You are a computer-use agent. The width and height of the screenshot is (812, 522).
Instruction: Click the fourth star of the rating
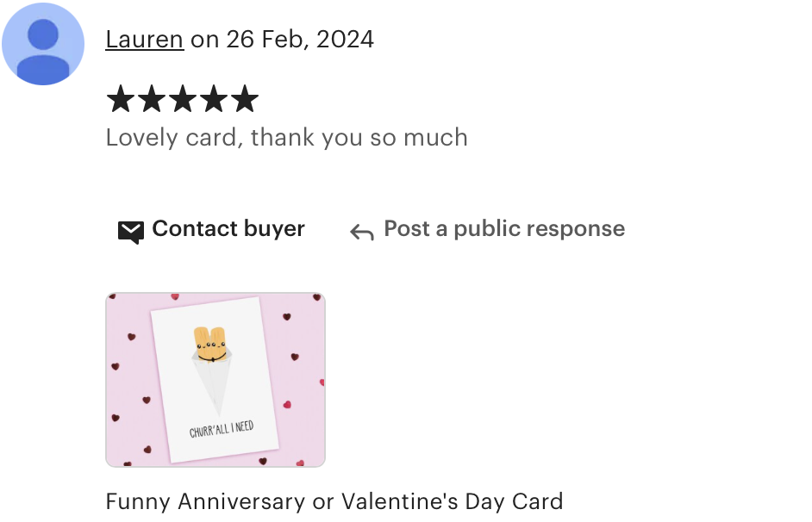214,99
